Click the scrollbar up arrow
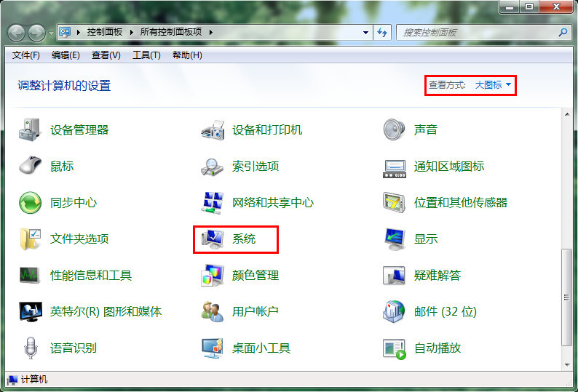 (567, 114)
